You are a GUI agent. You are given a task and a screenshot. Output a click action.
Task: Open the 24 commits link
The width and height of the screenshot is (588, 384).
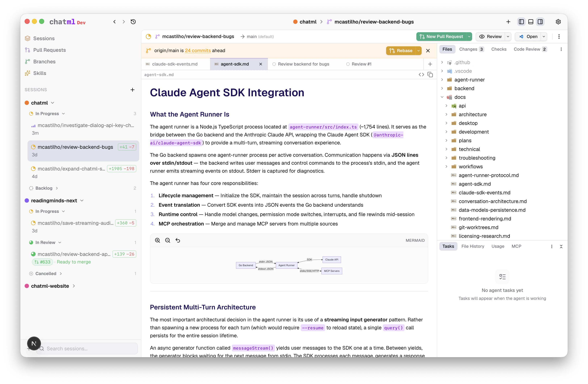coord(198,51)
